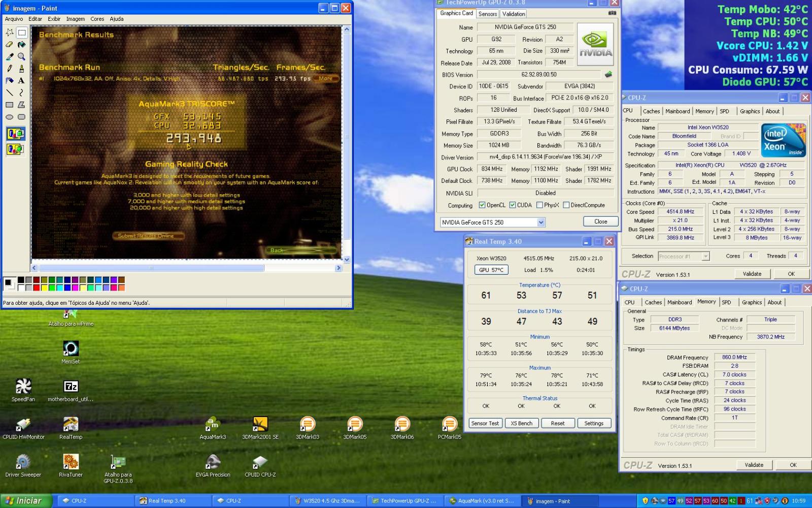The height and width of the screenshot is (508, 812).
Task: Open the AquaMark3 desktop shortcut
Action: coord(213,428)
